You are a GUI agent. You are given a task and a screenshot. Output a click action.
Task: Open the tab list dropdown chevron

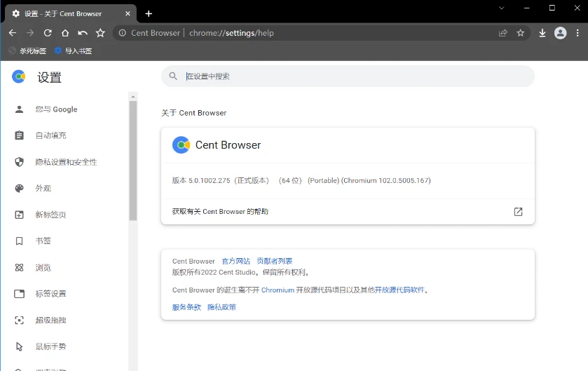click(x=502, y=8)
